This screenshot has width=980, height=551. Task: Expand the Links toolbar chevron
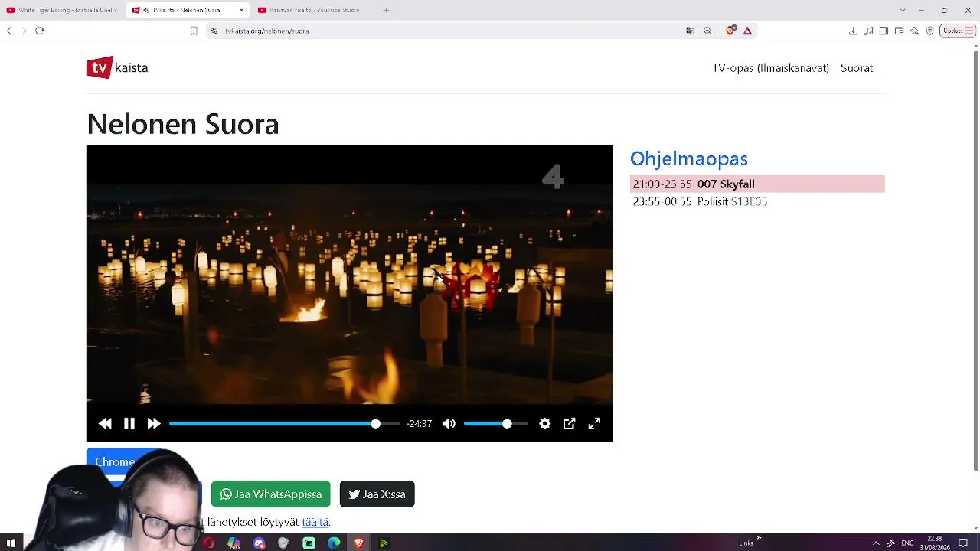point(759,540)
